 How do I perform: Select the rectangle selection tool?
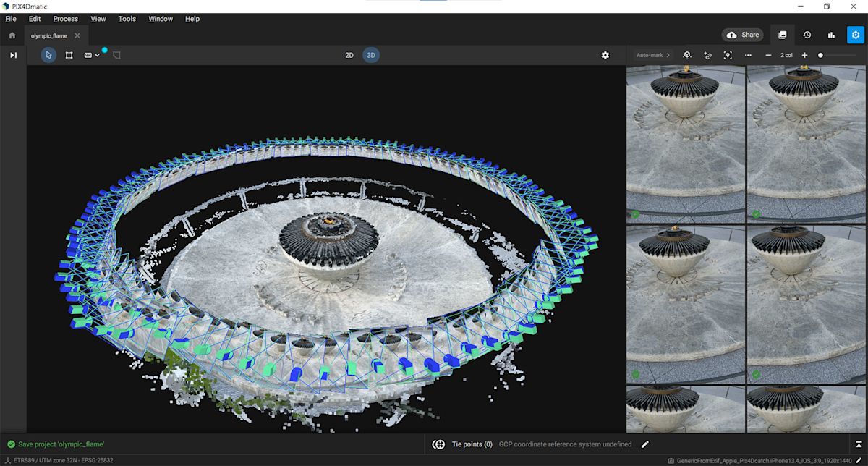click(69, 54)
